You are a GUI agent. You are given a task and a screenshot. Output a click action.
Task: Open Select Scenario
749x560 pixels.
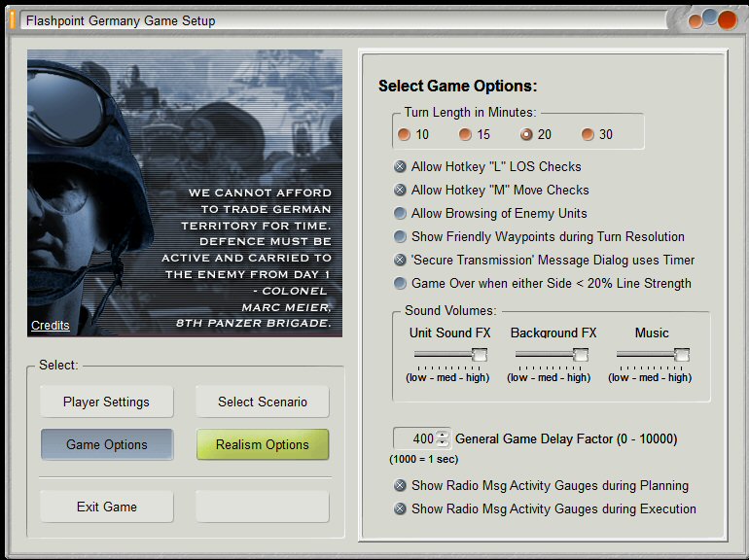pyautogui.click(x=263, y=402)
